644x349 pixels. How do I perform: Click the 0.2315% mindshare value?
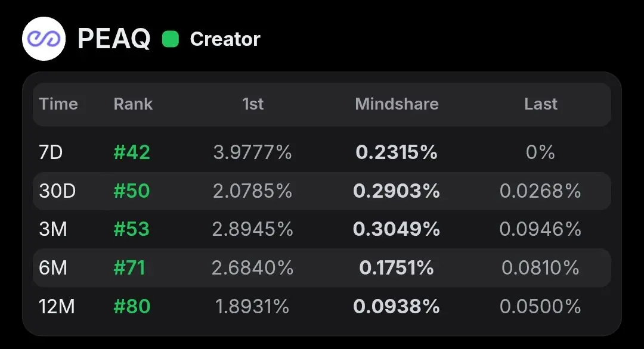click(x=397, y=152)
